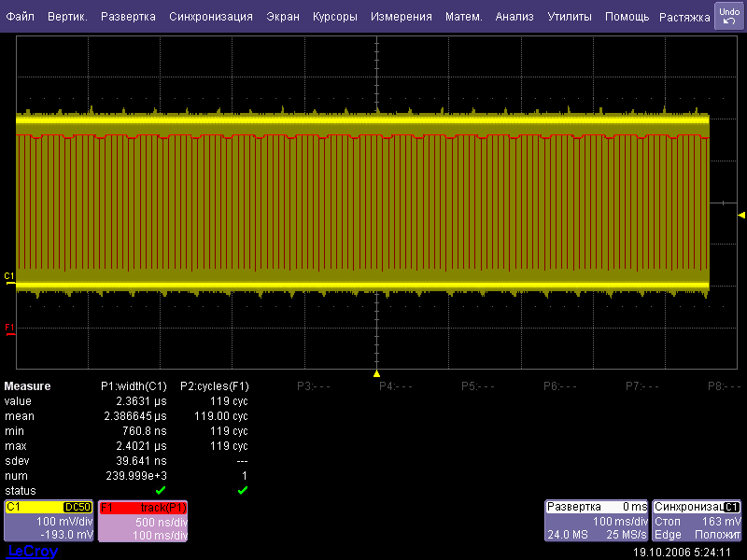Screen dimensions: 747x560
Task: Click the C1 channel ground marker
Action: click(9, 277)
